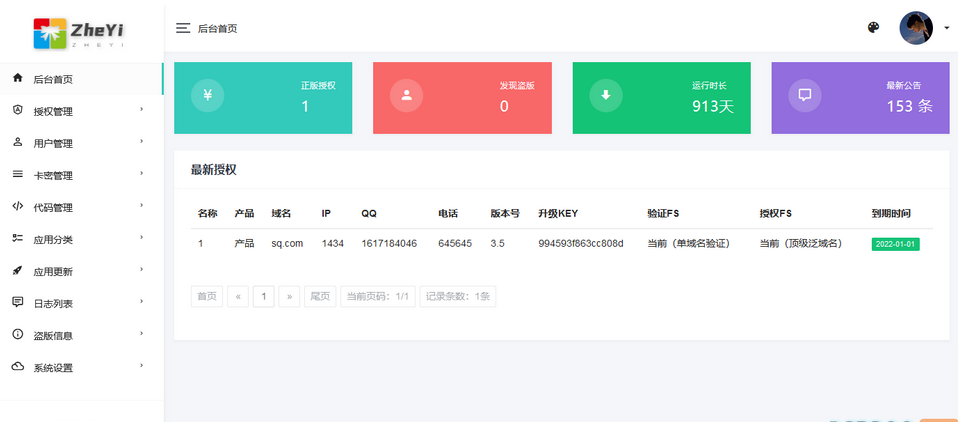Click the 升级KEY column header
Image resolution: width=961 pixels, height=422 pixels.
click(x=558, y=214)
